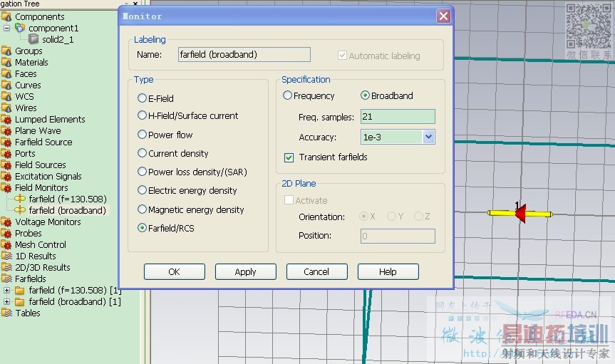This screenshot has height=364, width=615.
Task: Expand farfield (broadband) [1] results folder
Action: 6,301
